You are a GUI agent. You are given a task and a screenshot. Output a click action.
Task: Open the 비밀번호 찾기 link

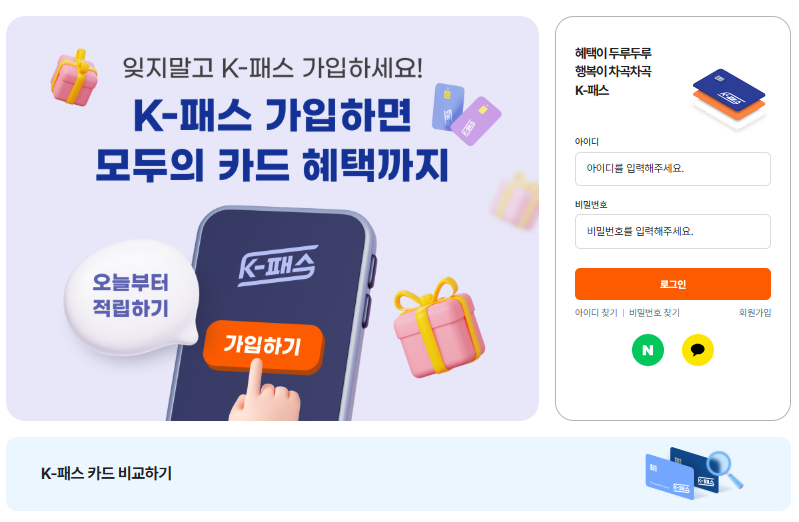coord(654,312)
